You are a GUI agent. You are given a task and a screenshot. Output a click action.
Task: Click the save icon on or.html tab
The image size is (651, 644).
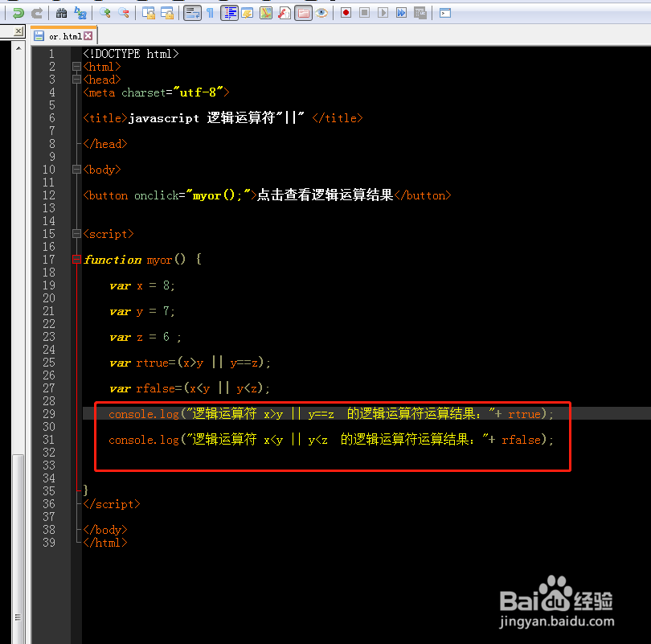pos(39,36)
